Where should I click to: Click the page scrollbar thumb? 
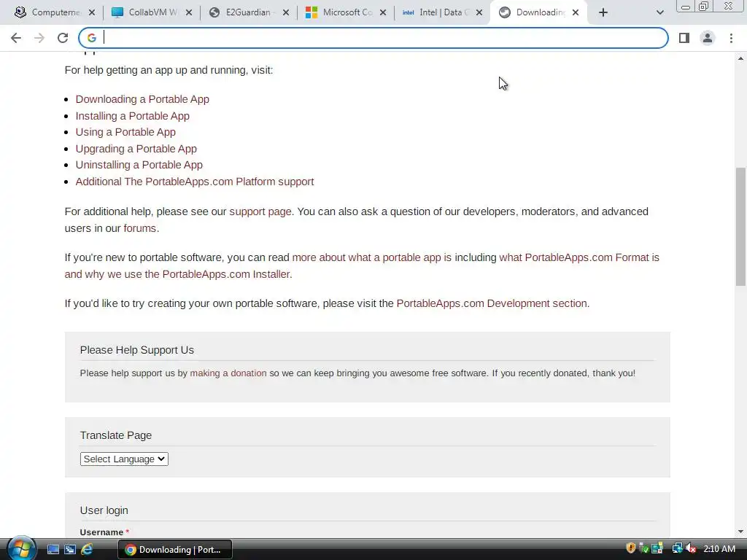740,226
